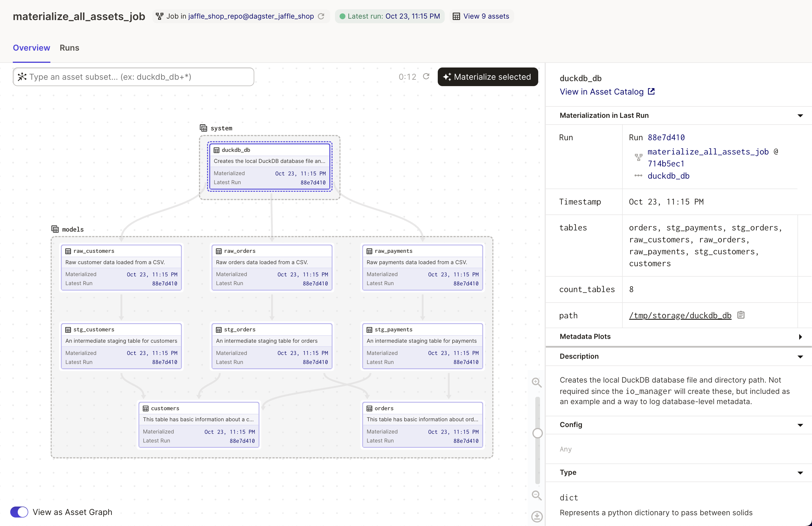Viewport: 812px width, 526px height.
Task: Switch to the Runs tab
Action: coord(69,48)
